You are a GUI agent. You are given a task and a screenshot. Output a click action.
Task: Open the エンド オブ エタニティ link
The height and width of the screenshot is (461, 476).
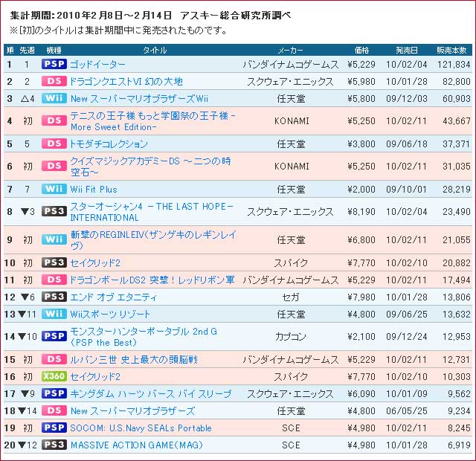pyautogui.click(x=114, y=297)
